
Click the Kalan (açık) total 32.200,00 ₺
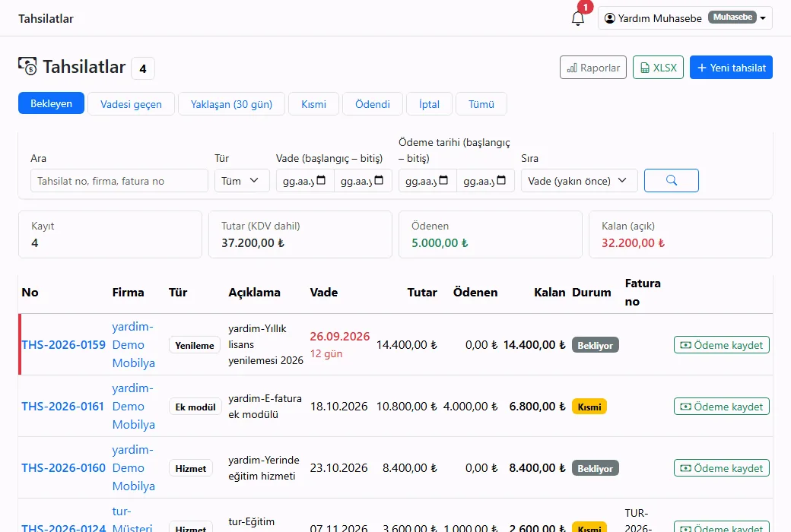click(x=633, y=243)
